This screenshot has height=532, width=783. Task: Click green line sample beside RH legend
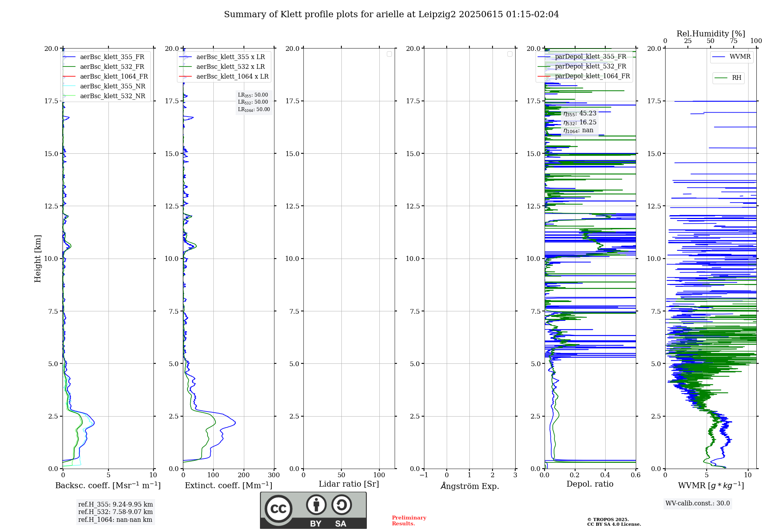click(721, 78)
